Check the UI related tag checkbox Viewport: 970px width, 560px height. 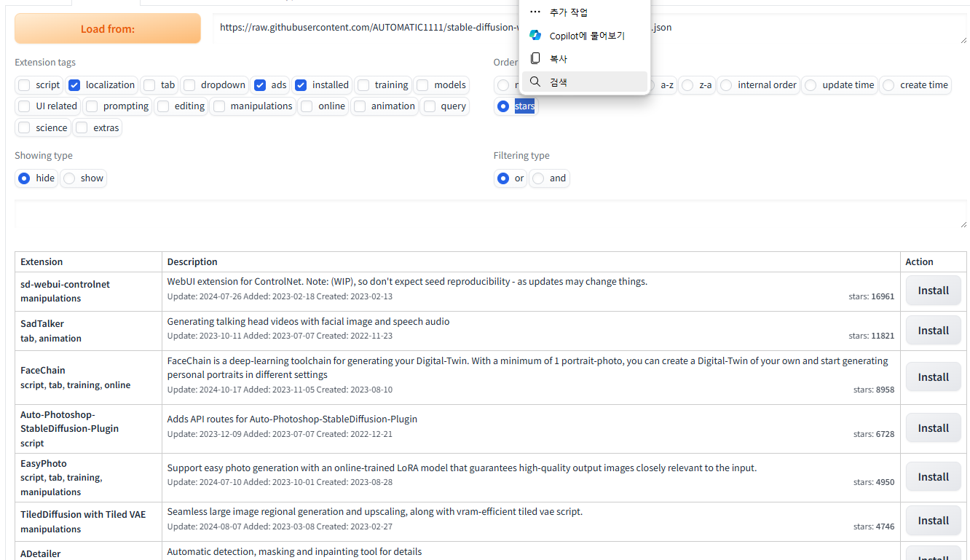tap(25, 106)
